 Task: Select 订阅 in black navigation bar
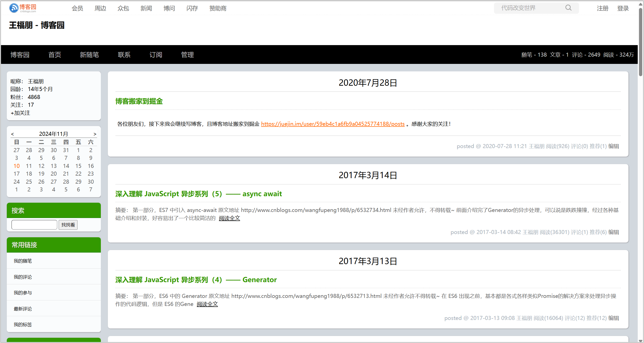[156, 55]
